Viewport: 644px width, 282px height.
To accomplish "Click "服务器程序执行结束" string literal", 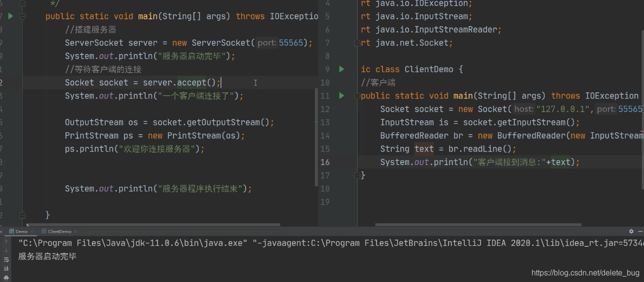I will (x=200, y=189).
